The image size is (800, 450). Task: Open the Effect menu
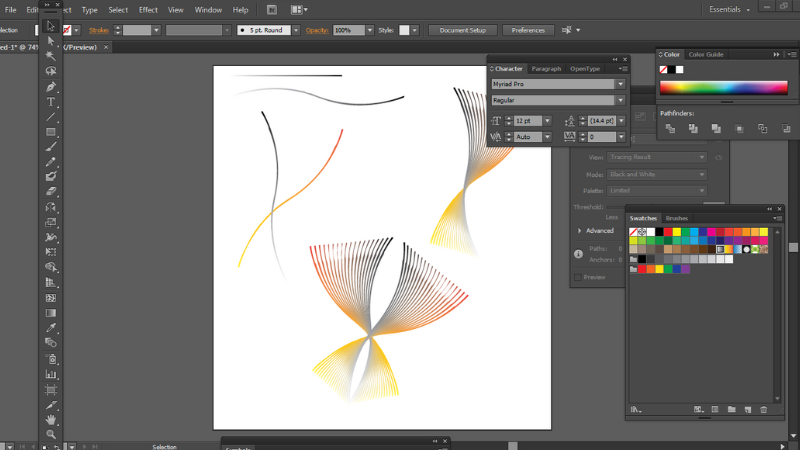coord(148,10)
